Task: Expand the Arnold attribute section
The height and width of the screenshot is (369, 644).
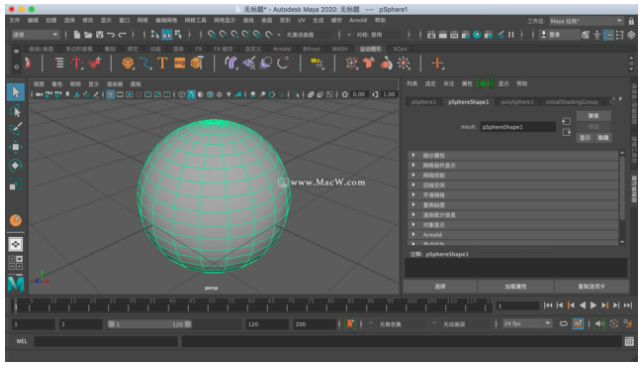Action: tap(513, 235)
